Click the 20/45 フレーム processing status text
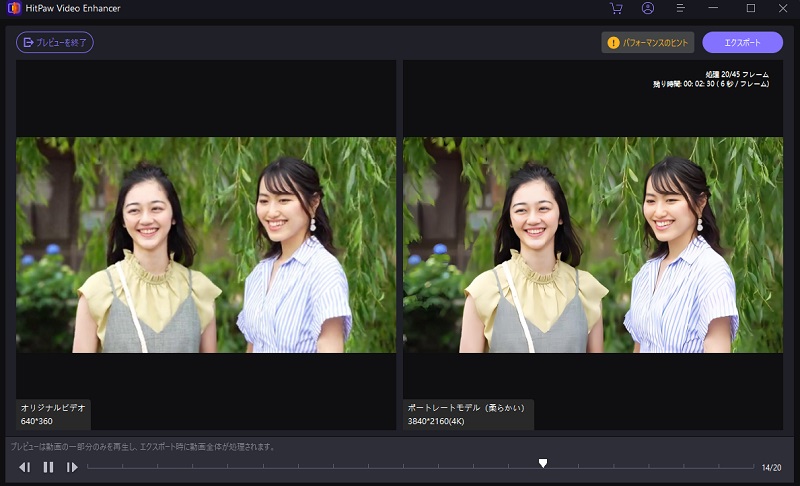 click(x=737, y=74)
